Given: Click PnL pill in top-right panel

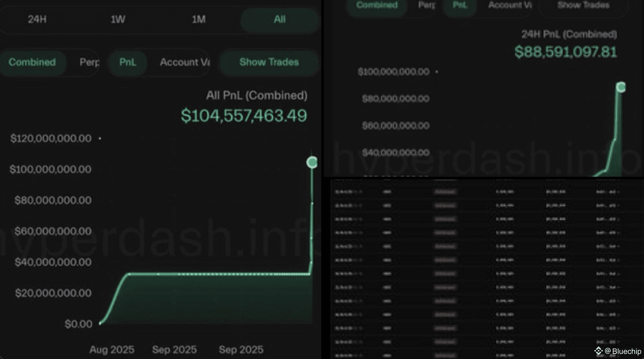Looking at the screenshot, I should 460,5.
